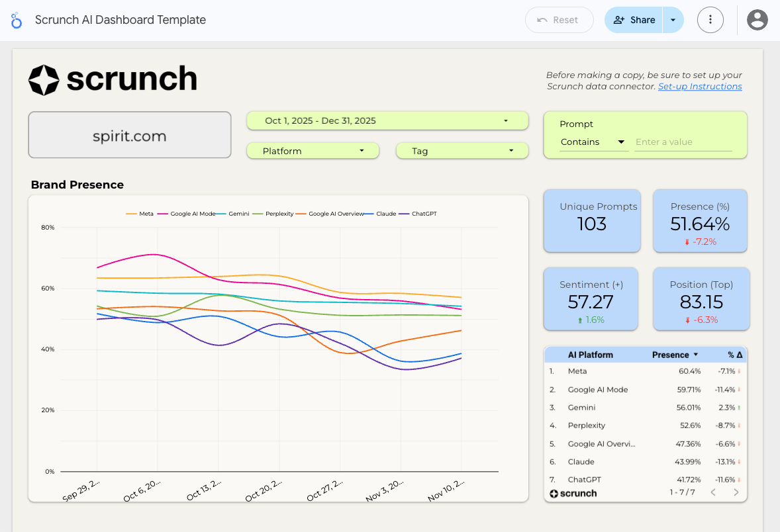This screenshot has height=532, width=780.
Task: Select the Gemini table row
Action: tap(645, 408)
